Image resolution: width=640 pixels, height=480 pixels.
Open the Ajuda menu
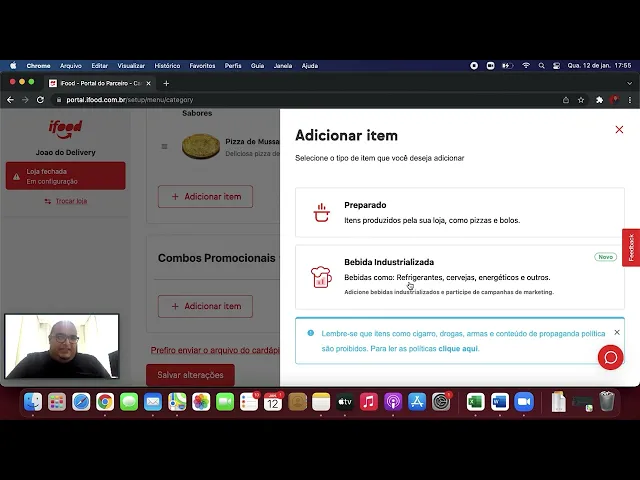coord(310,66)
